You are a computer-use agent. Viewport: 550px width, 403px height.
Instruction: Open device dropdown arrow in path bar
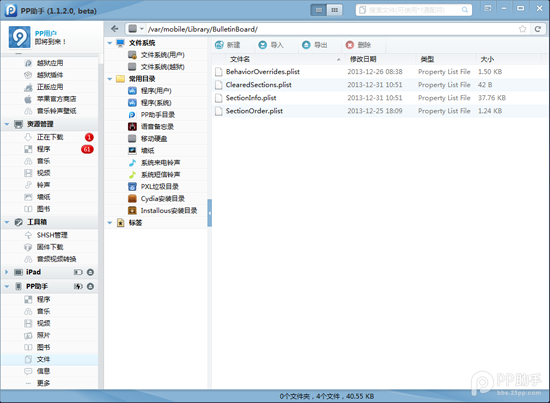(142, 29)
